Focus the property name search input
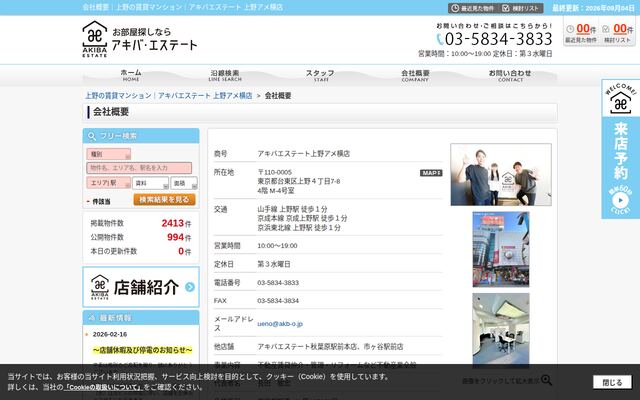The image size is (640, 400). pyautogui.click(x=139, y=168)
